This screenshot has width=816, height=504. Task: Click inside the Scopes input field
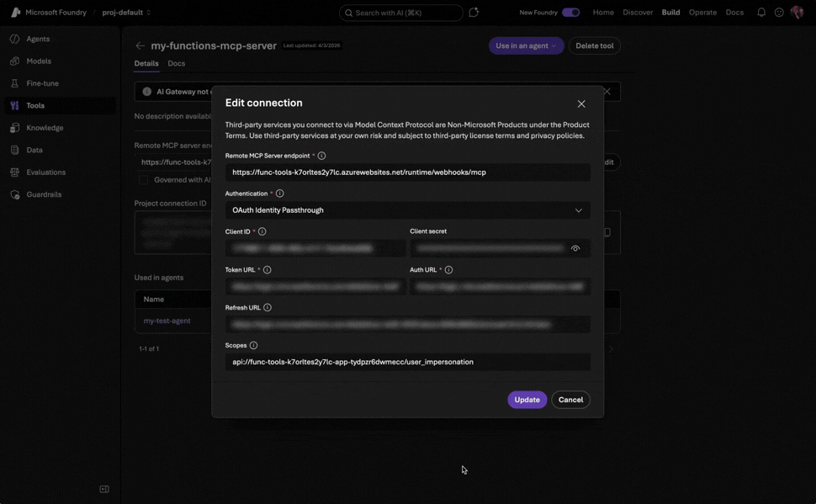[408, 360]
